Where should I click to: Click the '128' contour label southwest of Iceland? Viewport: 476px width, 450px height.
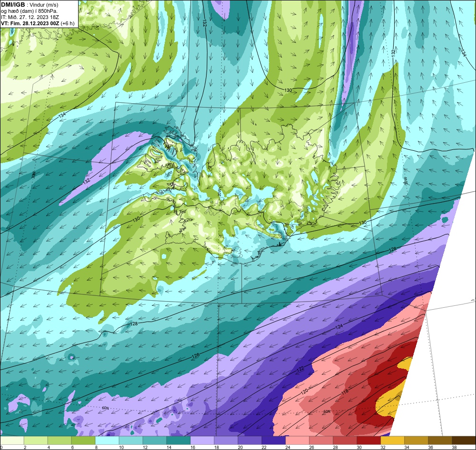[x=134, y=324]
